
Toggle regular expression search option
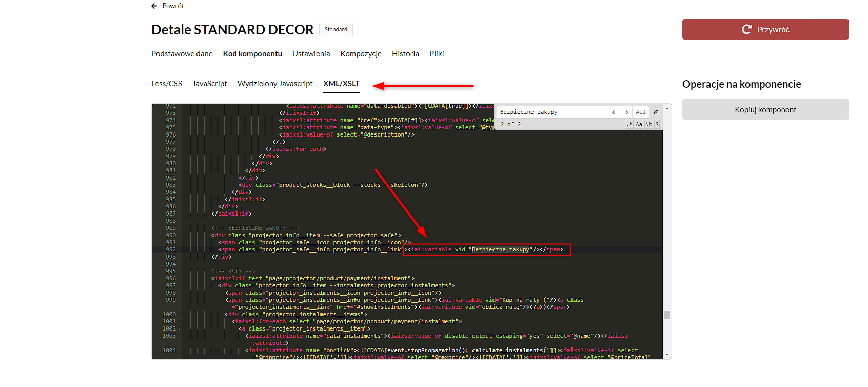coord(629,124)
